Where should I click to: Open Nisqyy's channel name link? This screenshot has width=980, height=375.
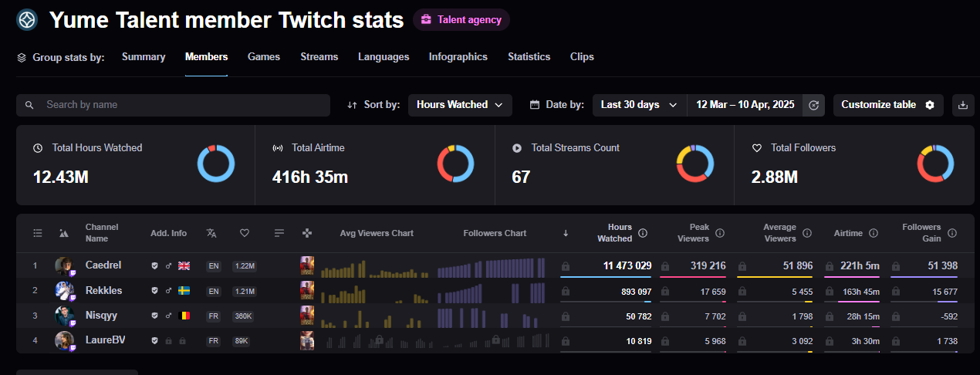click(102, 316)
